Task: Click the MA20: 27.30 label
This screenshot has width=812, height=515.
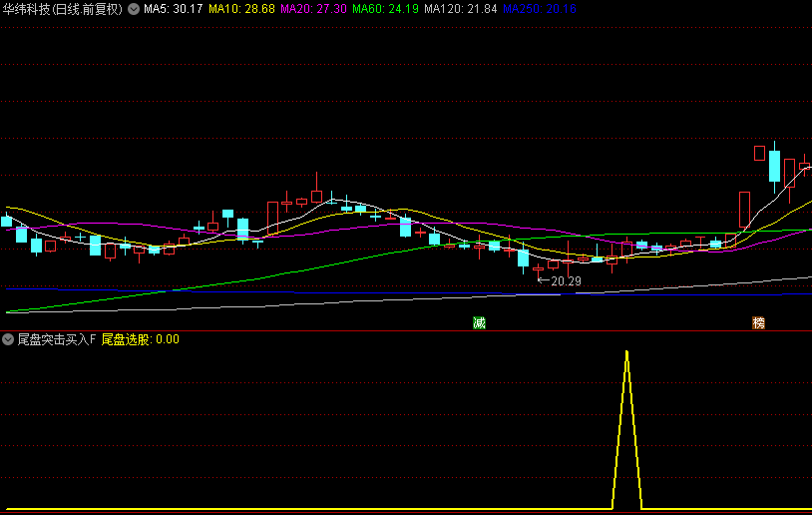Action: click(313, 9)
